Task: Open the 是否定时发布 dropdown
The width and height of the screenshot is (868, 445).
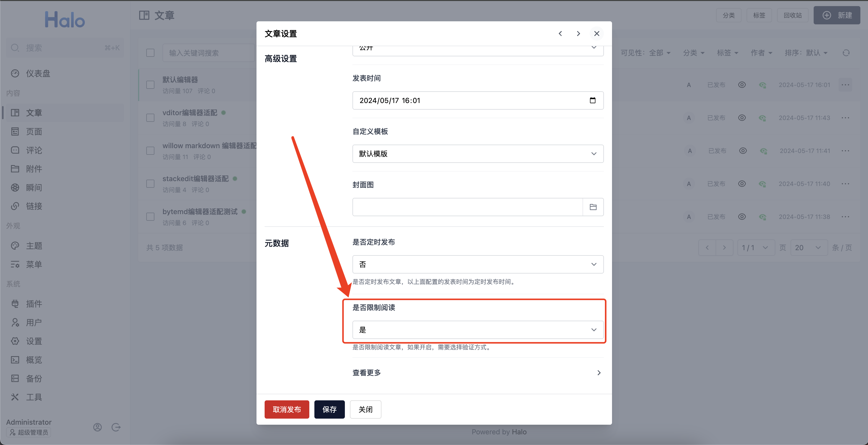Action: click(x=478, y=264)
